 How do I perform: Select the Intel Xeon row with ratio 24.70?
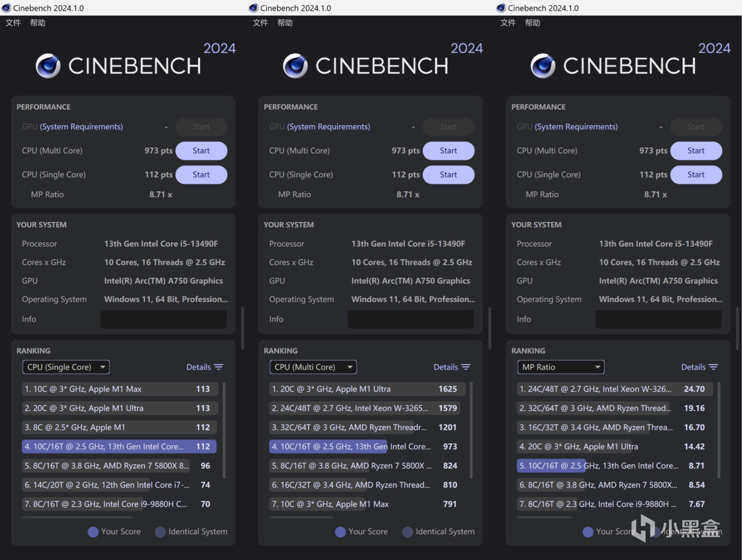(x=614, y=389)
